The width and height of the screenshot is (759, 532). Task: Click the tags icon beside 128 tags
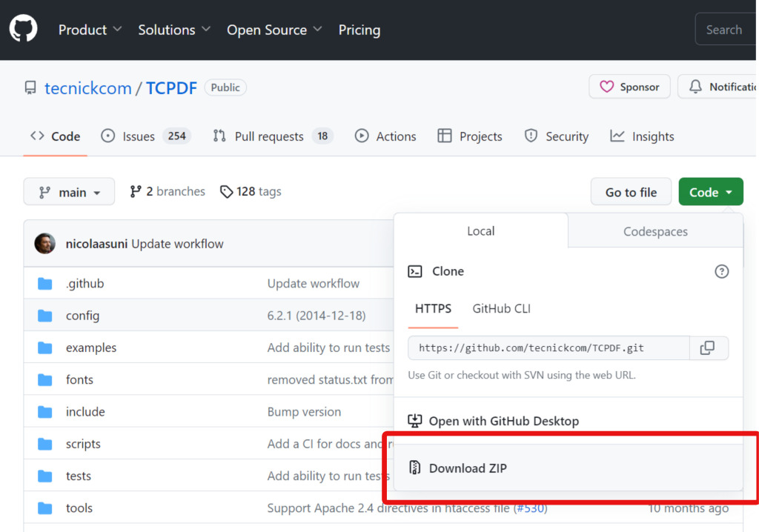coord(227,192)
